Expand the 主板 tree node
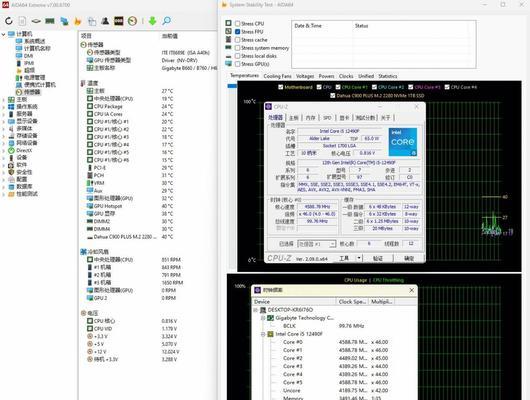The image size is (530, 400). (3, 99)
